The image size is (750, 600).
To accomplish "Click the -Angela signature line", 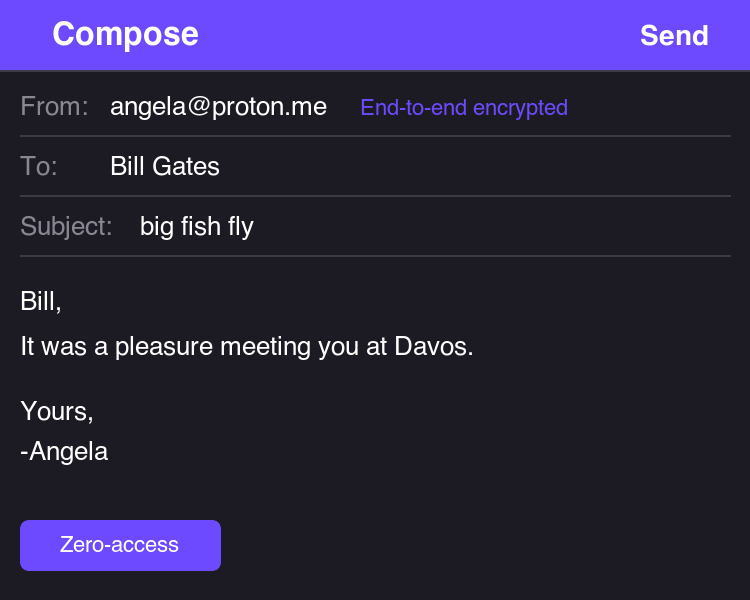I will click(x=64, y=451).
